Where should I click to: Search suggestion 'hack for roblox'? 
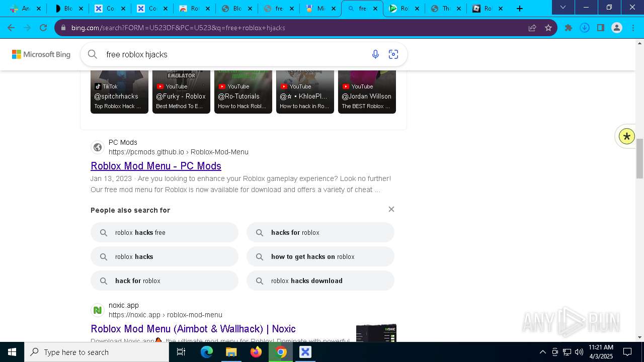pyautogui.click(x=165, y=281)
